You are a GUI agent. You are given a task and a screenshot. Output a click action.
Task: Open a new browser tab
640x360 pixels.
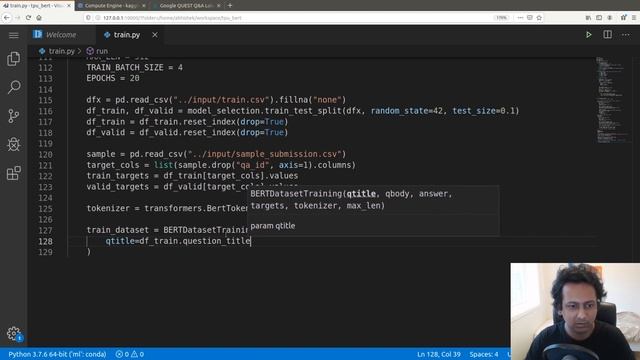[230, 6]
